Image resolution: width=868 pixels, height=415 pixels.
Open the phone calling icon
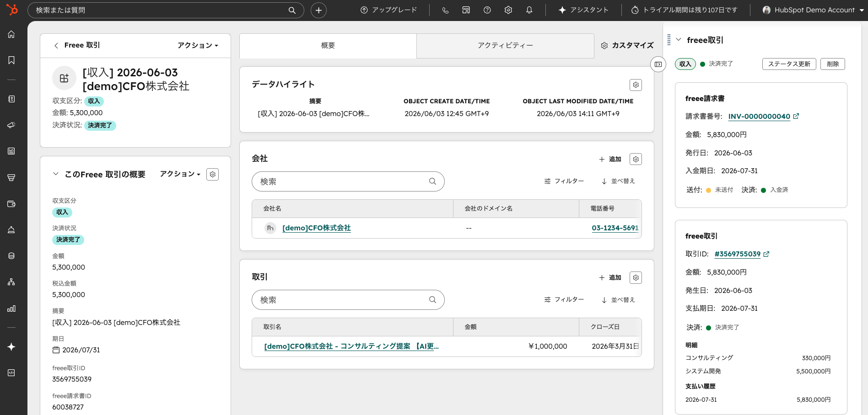(x=445, y=10)
